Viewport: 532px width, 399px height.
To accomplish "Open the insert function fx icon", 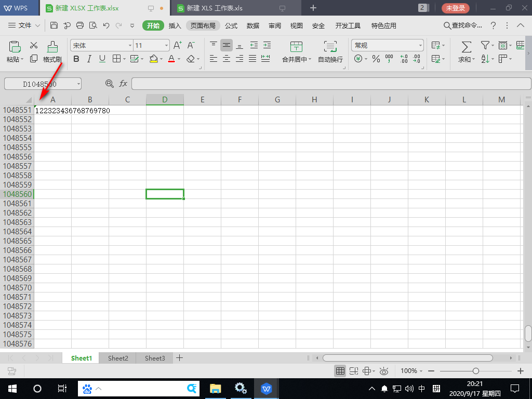I will pos(124,84).
